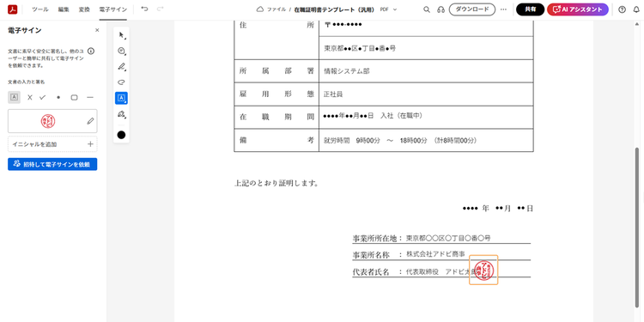The image size is (644, 322).
Task: Click the headphones read-aloud icon
Action: pos(440,9)
